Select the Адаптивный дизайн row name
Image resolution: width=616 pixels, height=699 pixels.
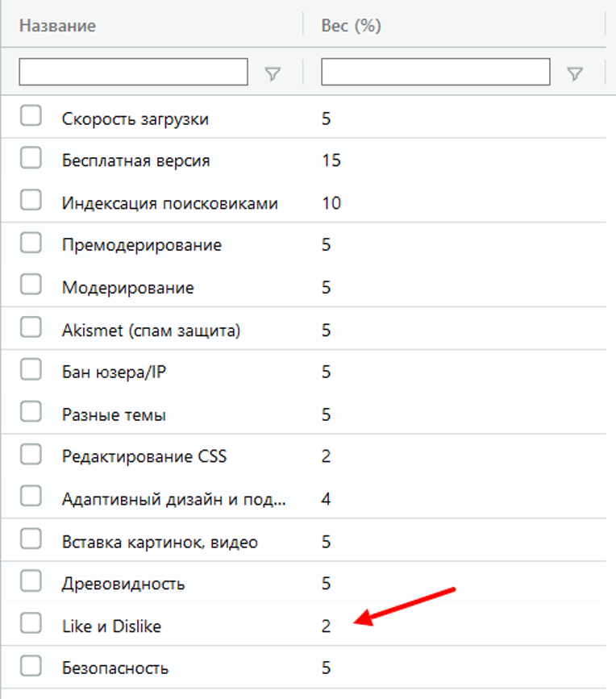tap(174, 499)
